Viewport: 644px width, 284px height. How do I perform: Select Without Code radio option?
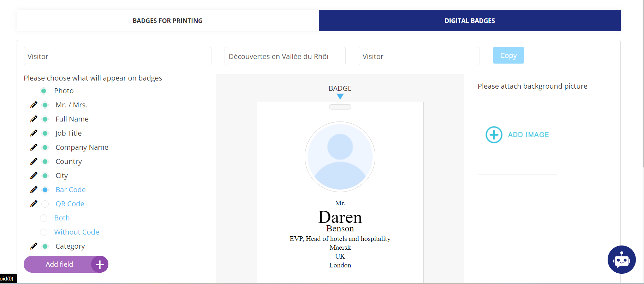tap(43, 232)
